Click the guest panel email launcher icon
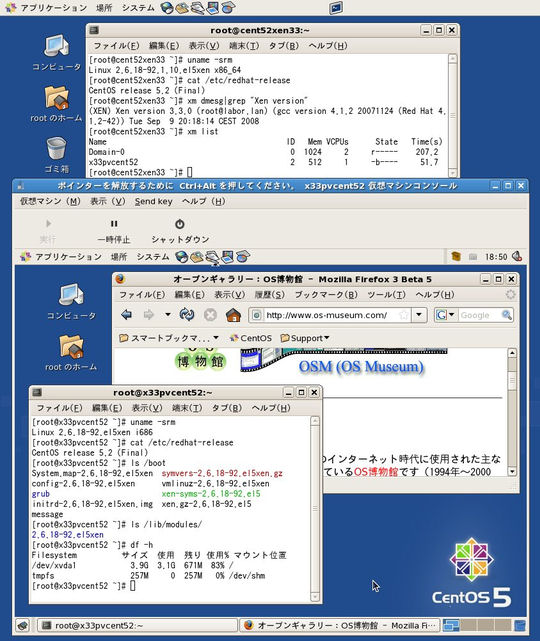This screenshot has height=641, width=540. click(x=197, y=257)
